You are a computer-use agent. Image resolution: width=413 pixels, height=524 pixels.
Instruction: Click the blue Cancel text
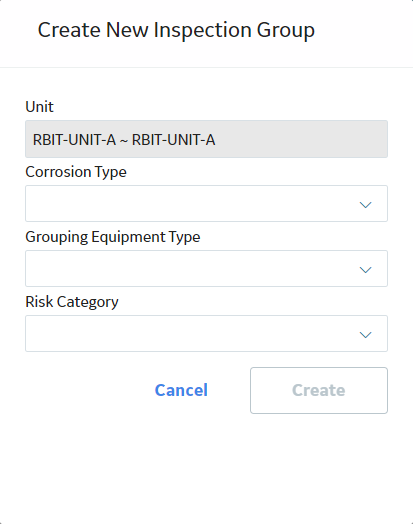[181, 390]
